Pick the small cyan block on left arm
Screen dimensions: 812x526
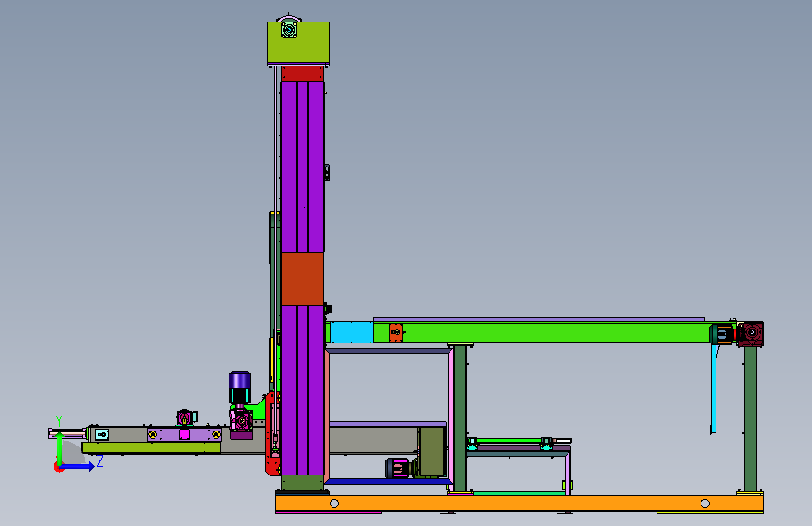point(101,434)
